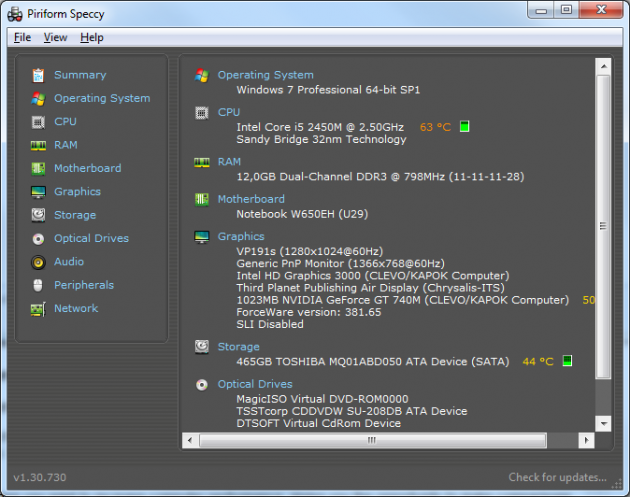Click the CPU heading link in summary
The image size is (630, 497).
pos(229,112)
